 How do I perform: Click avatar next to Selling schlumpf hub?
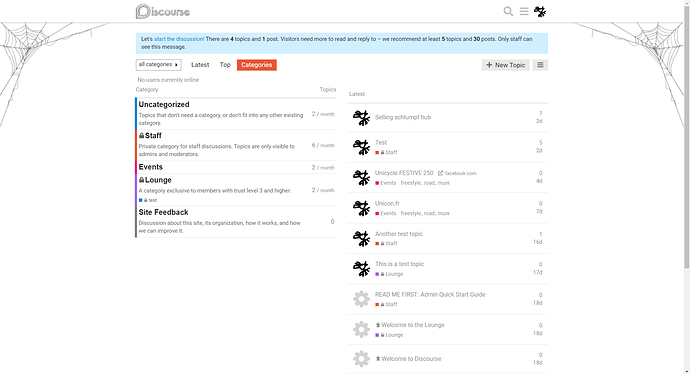tap(361, 117)
